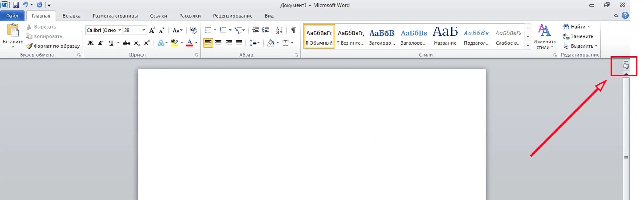Toggle bold formatting (Ж)
The width and height of the screenshot is (644, 200).
[x=90, y=43]
